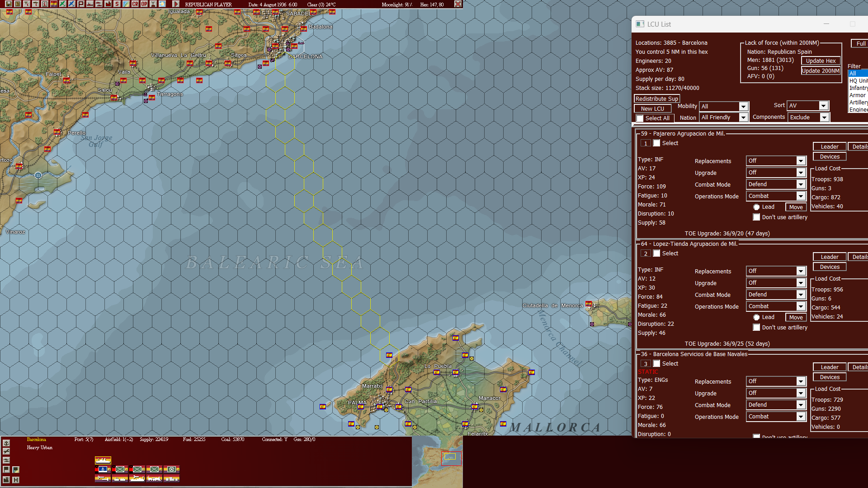Open the Sort AV dropdown
Viewport: 868px width, 488px height.
[x=807, y=105]
